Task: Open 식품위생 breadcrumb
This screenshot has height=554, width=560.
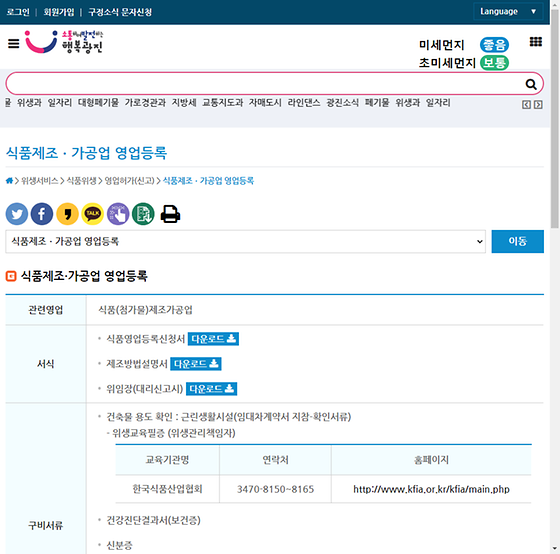Action: [81, 181]
